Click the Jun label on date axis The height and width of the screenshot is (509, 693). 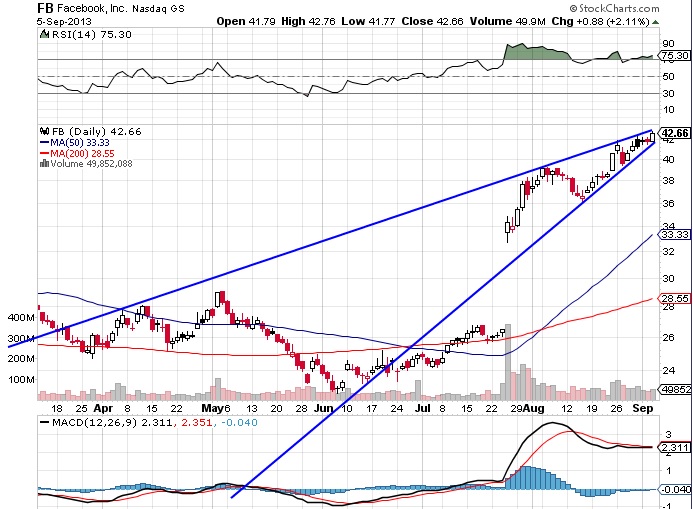324,408
